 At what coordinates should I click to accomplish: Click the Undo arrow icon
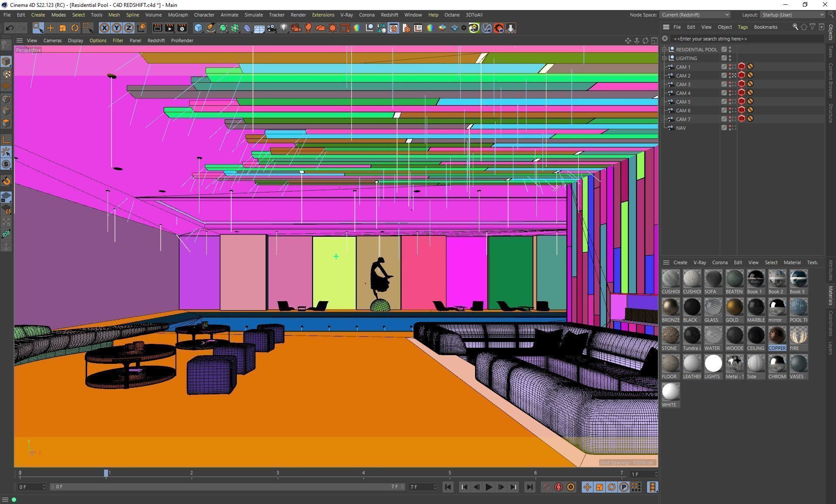pos(10,28)
